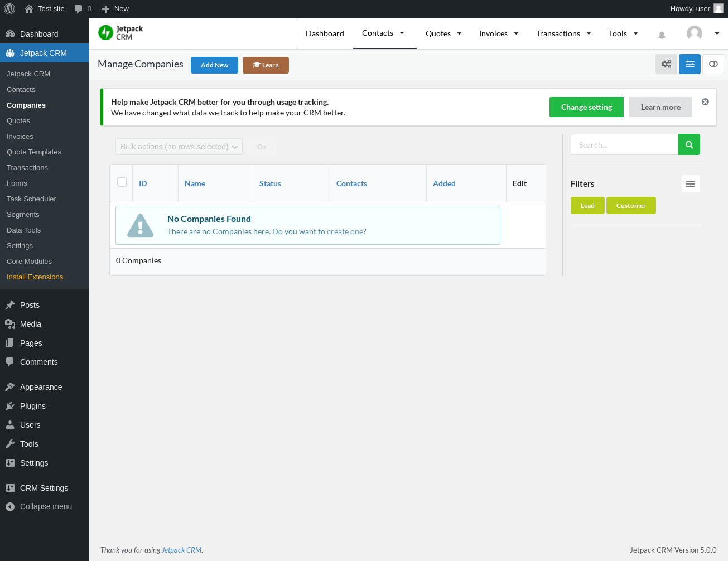Expand the Quotes top menu dropdown

coord(459,33)
